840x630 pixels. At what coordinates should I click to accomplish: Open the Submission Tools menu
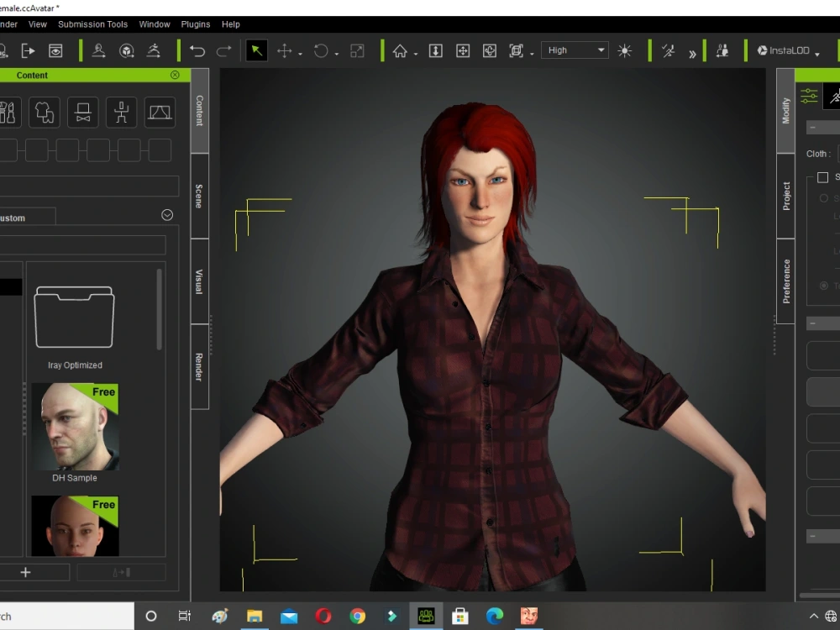pos(92,24)
